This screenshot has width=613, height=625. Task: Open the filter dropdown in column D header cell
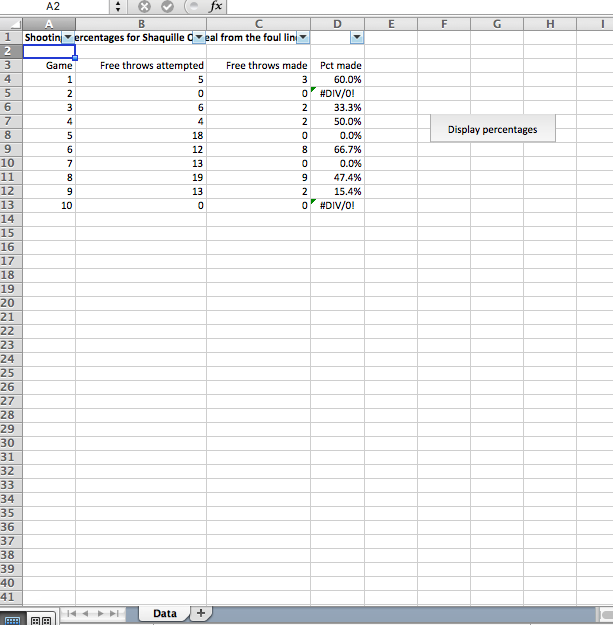coord(357,37)
